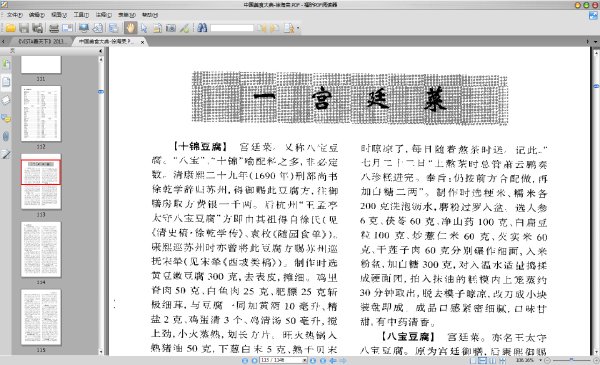Click the Snapshot camera tool
The width and height of the screenshot is (600, 365).
(x=171, y=28)
